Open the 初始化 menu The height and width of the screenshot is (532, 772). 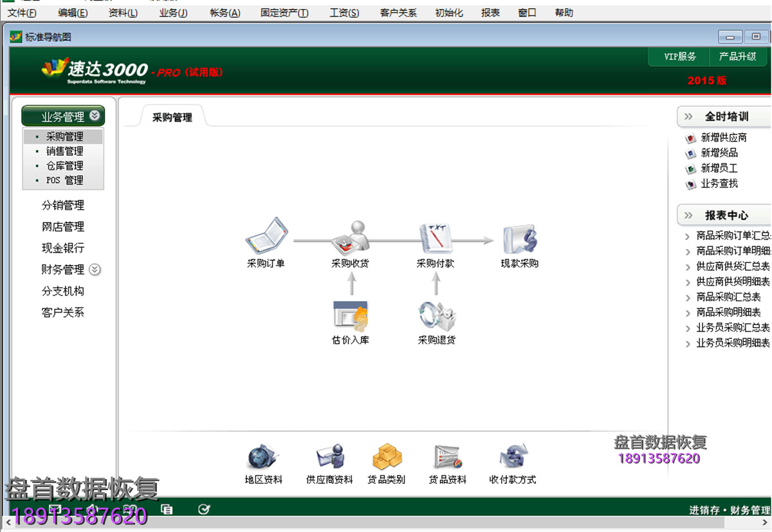pos(449,13)
